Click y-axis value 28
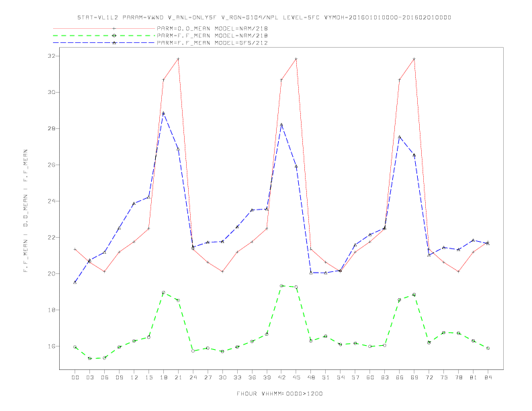The height and width of the screenshot is (411, 532). [x=51, y=128]
